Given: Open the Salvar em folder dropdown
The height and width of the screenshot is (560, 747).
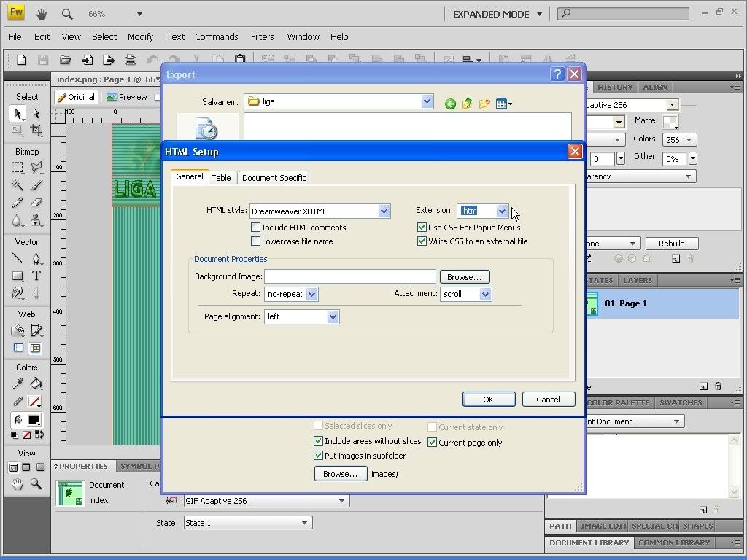Looking at the screenshot, I should tap(427, 101).
